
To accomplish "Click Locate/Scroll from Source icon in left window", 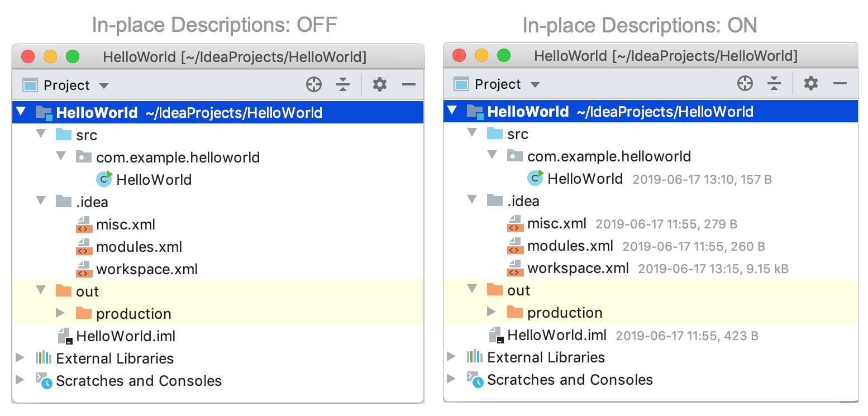I will tap(314, 85).
